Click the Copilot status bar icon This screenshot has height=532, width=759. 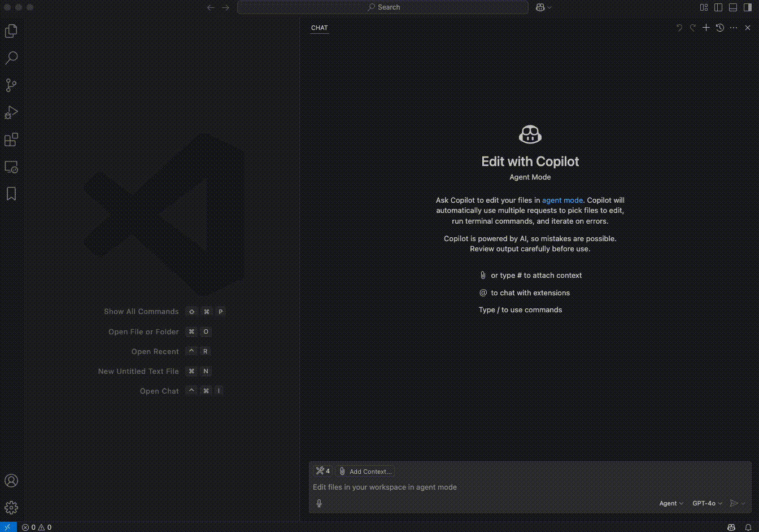coord(731,527)
